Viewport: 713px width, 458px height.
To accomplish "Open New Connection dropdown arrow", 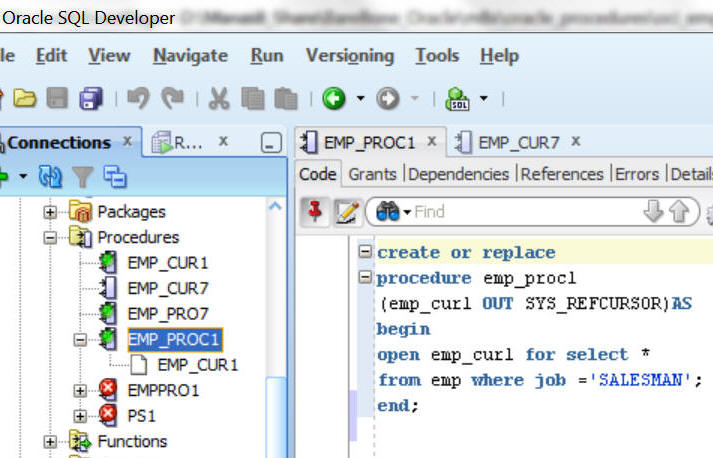I will [23, 176].
